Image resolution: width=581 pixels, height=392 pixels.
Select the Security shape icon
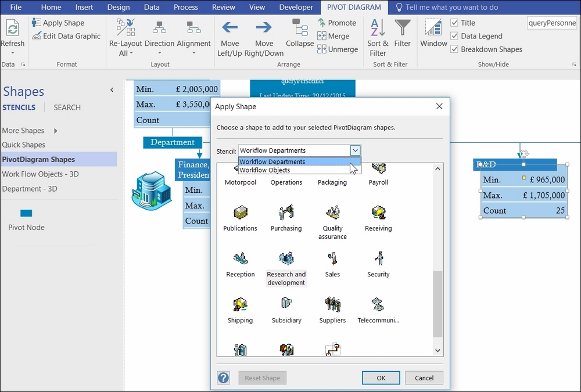(x=379, y=258)
